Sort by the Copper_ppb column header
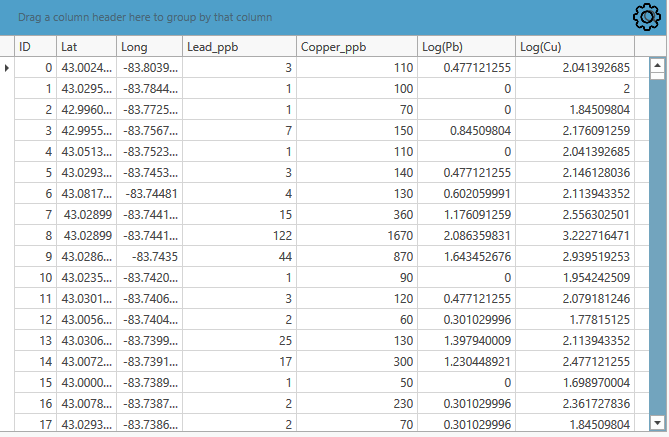Image resolution: width=669 pixels, height=437 pixels. [x=357, y=47]
